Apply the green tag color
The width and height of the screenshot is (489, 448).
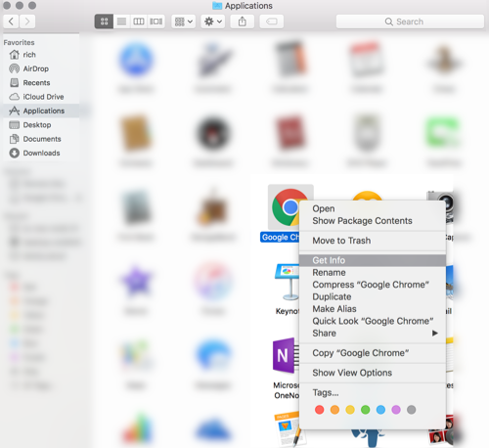[x=366, y=410]
